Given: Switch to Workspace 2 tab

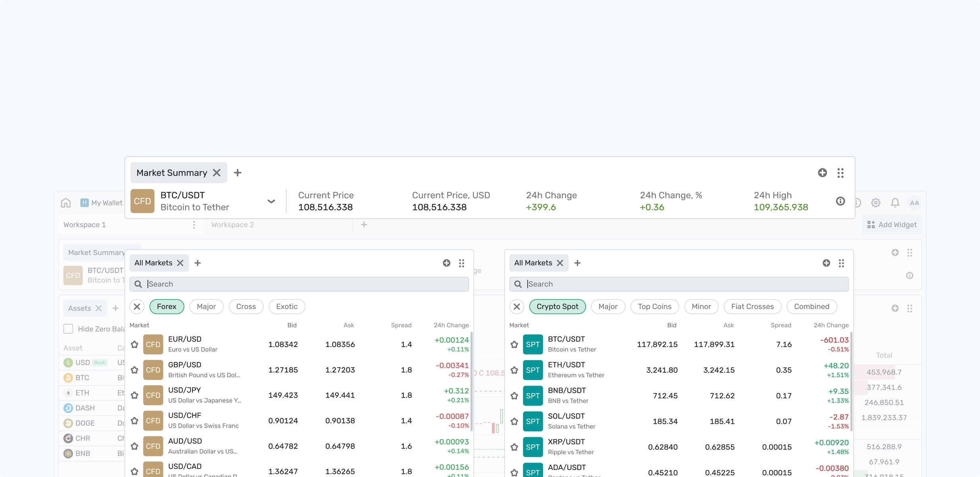Looking at the screenshot, I should (x=233, y=225).
